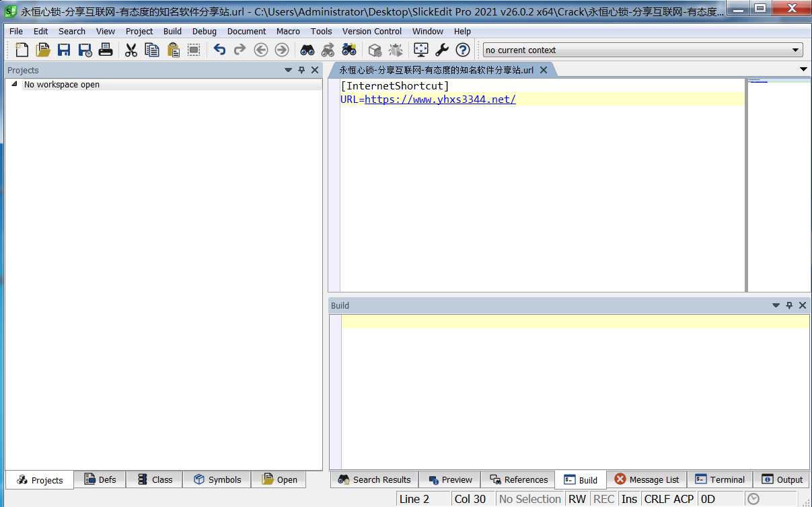
Task: Switch to the References tab
Action: (x=519, y=479)
